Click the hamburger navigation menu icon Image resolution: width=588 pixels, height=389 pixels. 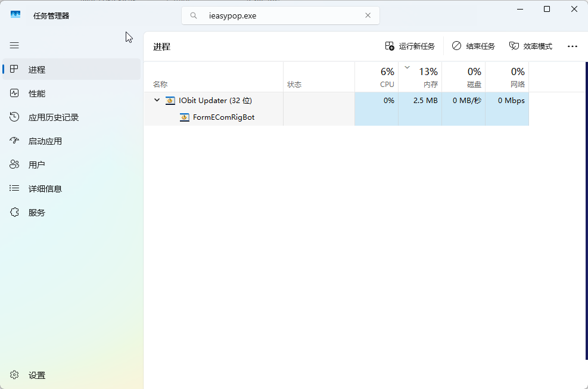pos(14,45)
